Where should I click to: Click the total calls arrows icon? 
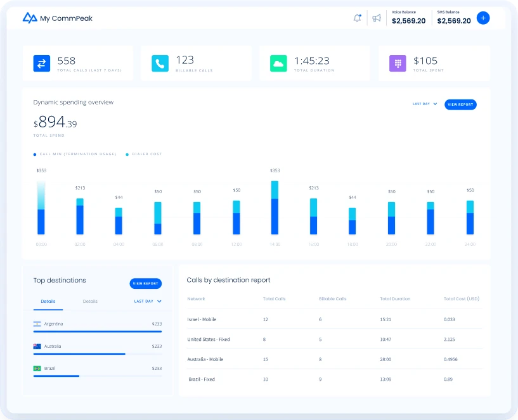pos(41,63)
